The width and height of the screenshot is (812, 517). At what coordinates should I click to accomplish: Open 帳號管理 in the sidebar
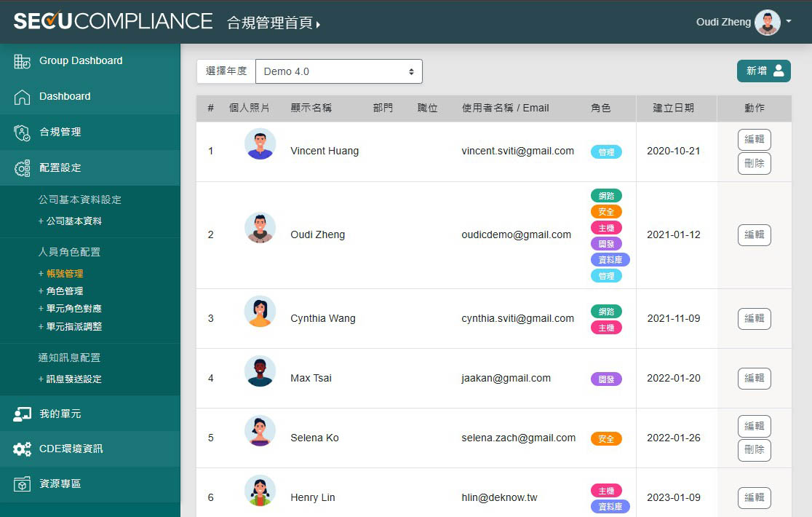coord(65,274)
